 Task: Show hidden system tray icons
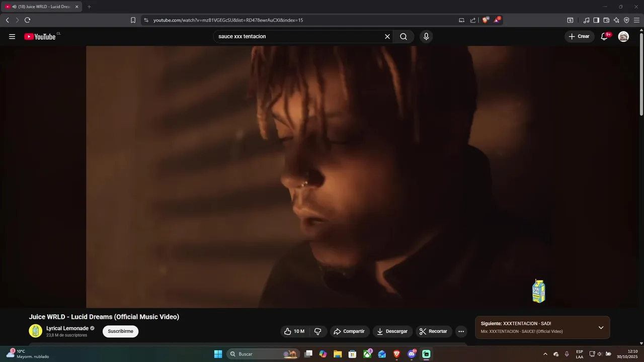tap(545, 354)
